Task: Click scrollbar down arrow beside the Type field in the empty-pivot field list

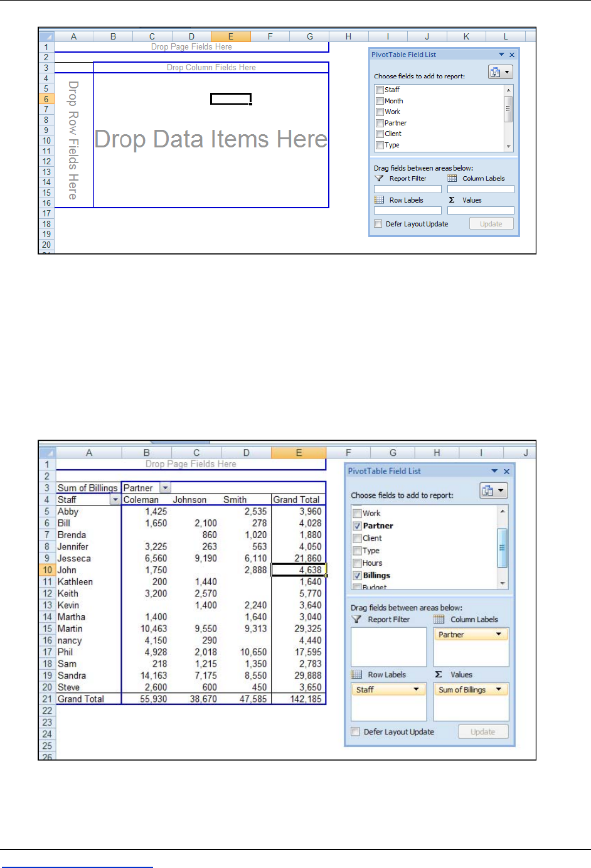Action: click(x=509, y=147)
